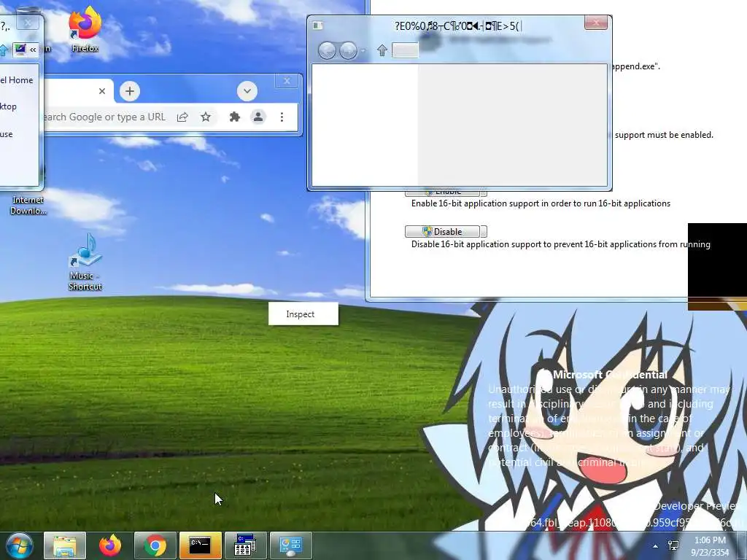Open the recent locations dropdown arrow

click(363, 50)
